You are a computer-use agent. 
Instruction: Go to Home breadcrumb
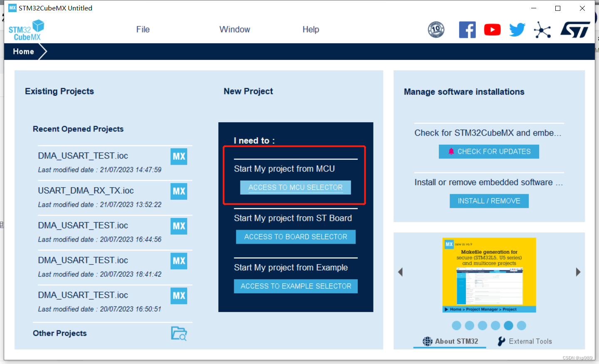pos(23,52)
